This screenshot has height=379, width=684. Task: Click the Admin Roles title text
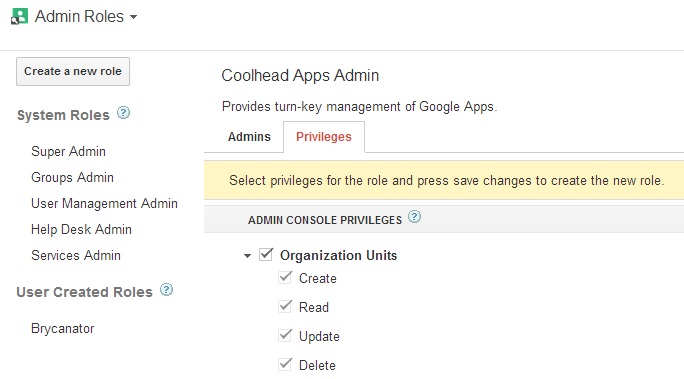click(x=79, y=17)
